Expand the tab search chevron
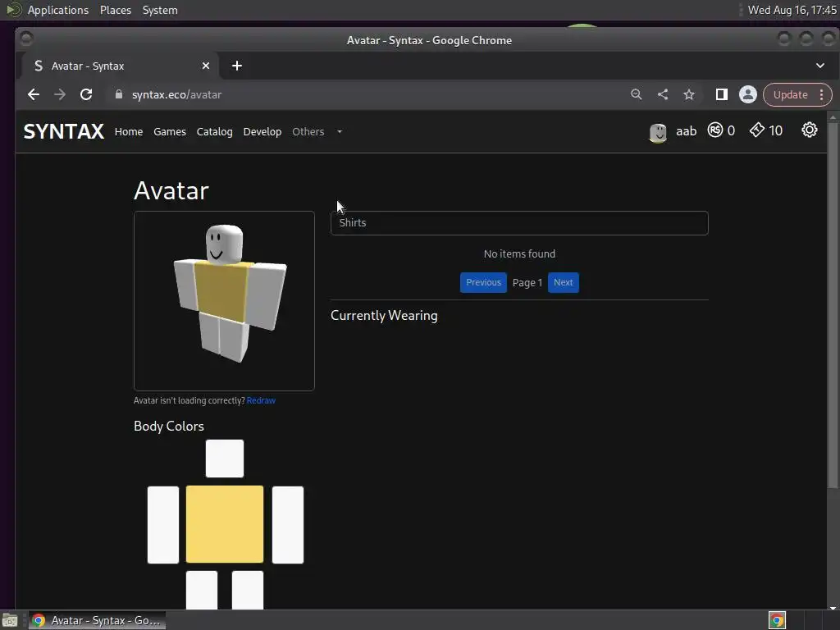Viewport: 840px width, 630px height. (820, 66)
